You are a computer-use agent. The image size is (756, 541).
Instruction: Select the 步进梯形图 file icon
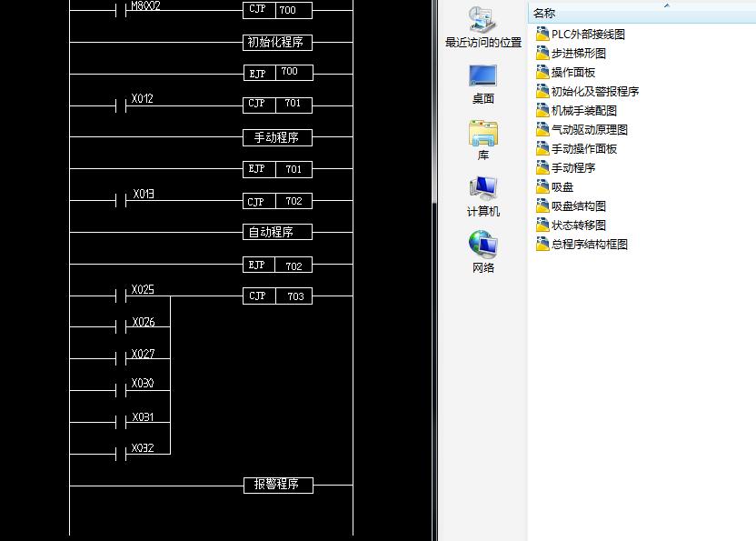(x=542, y=53)
